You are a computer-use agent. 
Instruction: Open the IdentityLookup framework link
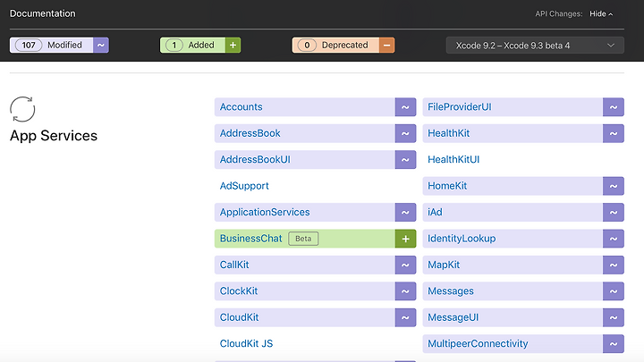click(x=462, y=239)
